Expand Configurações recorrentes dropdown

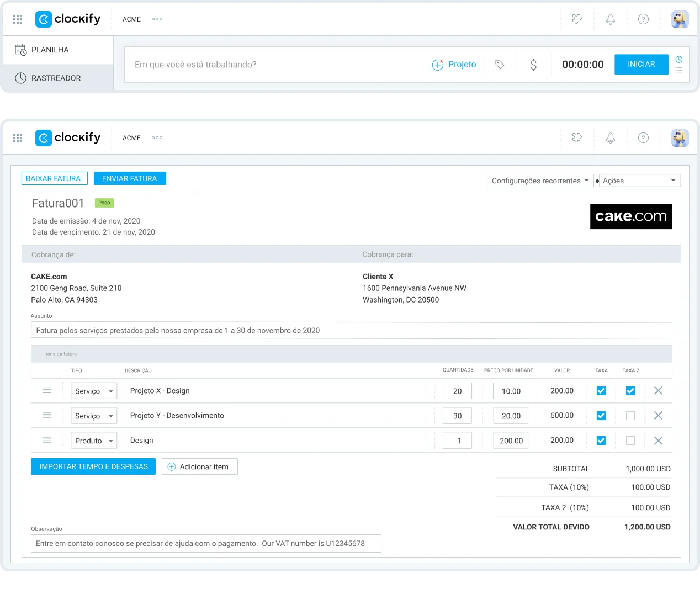(540, 180)
